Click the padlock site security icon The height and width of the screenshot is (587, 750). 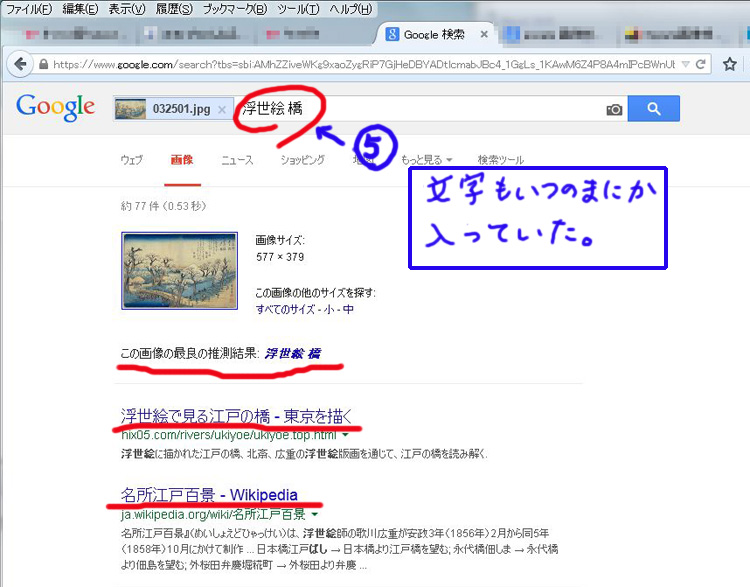tap(44, 64)
